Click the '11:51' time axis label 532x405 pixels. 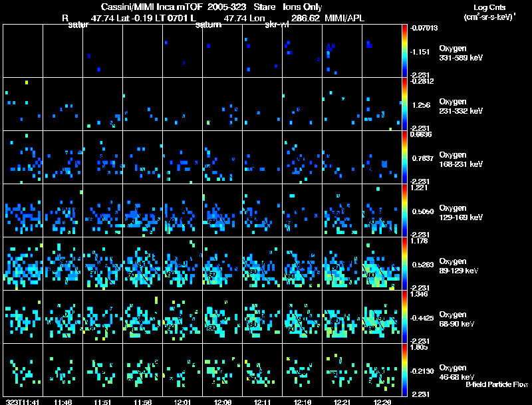(x=102, y=402)
